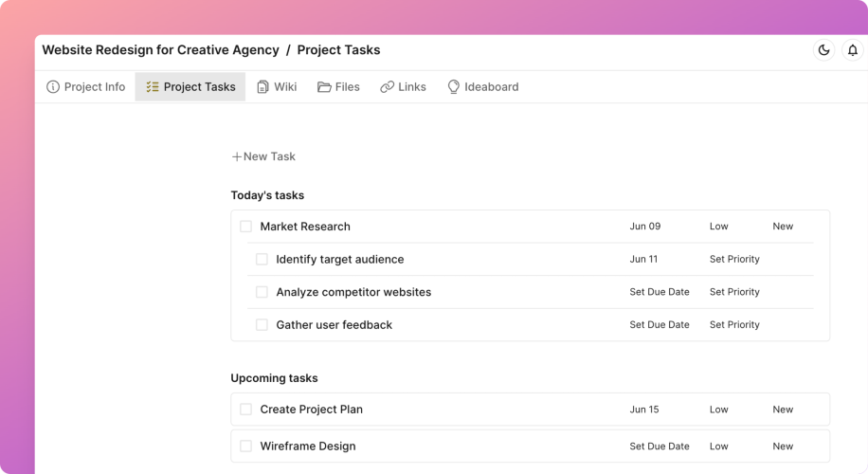Image resolution: width=868 pixels, height=474 pixels.
Task: Mark Identify target audience as done
Action: point(262,260)
